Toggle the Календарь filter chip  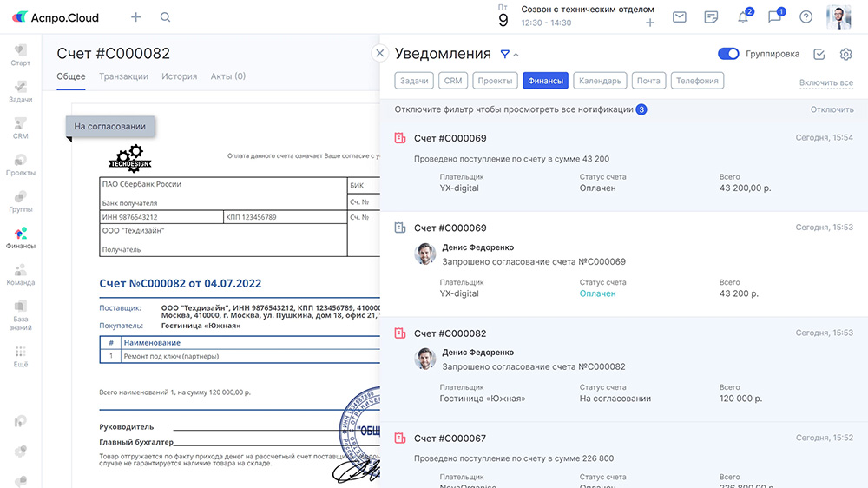600,81
